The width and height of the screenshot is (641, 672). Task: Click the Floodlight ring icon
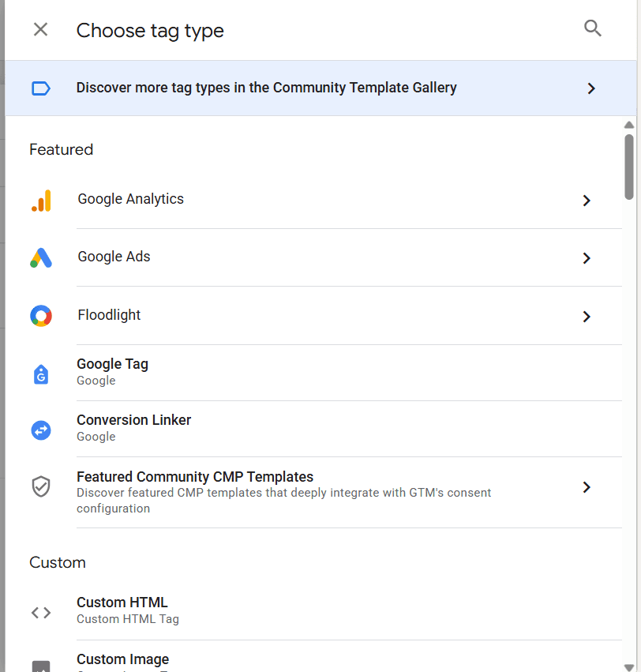coord(41,316)
